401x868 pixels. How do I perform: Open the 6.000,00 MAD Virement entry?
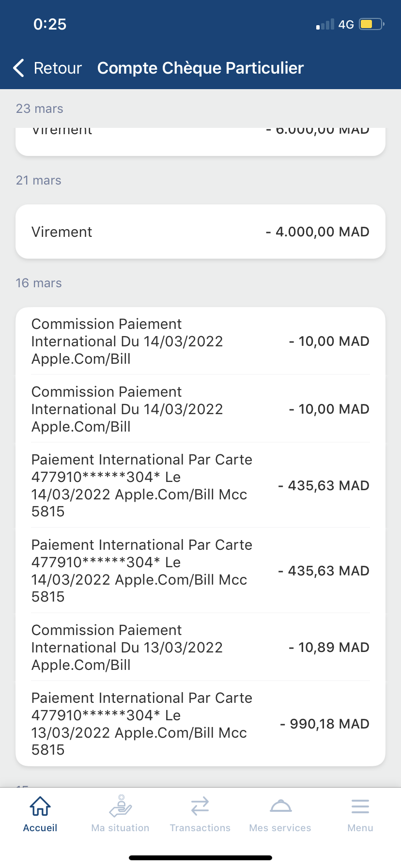coord(200,138)
